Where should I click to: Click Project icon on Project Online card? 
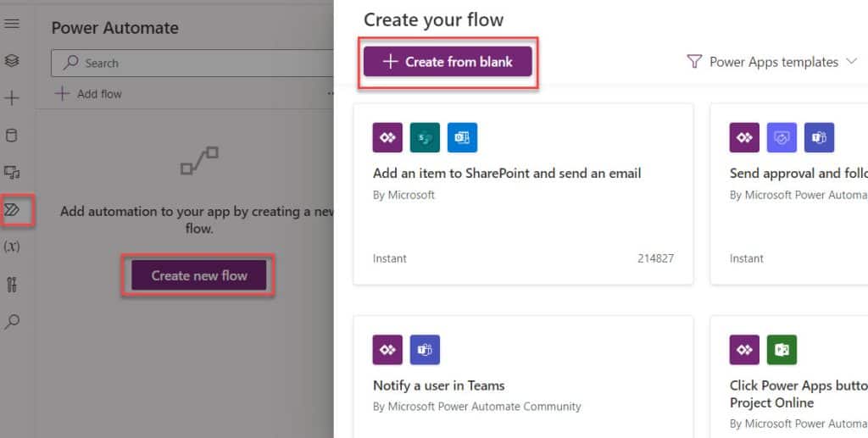[x=782, y=350]
